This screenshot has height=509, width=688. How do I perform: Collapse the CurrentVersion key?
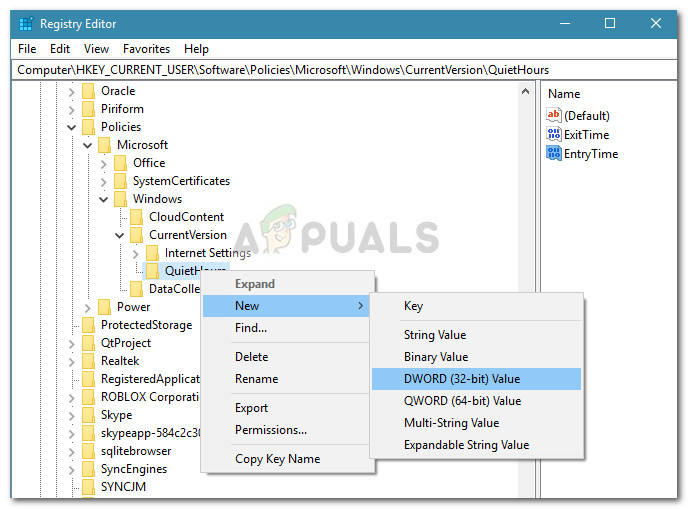[119, 236]
